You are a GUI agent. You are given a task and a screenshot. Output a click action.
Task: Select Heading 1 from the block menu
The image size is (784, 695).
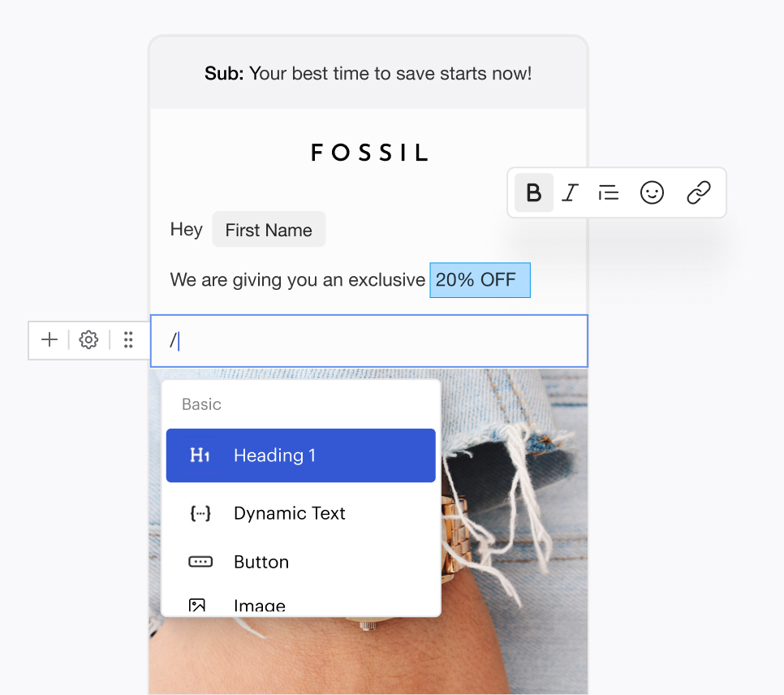point(300,455)
